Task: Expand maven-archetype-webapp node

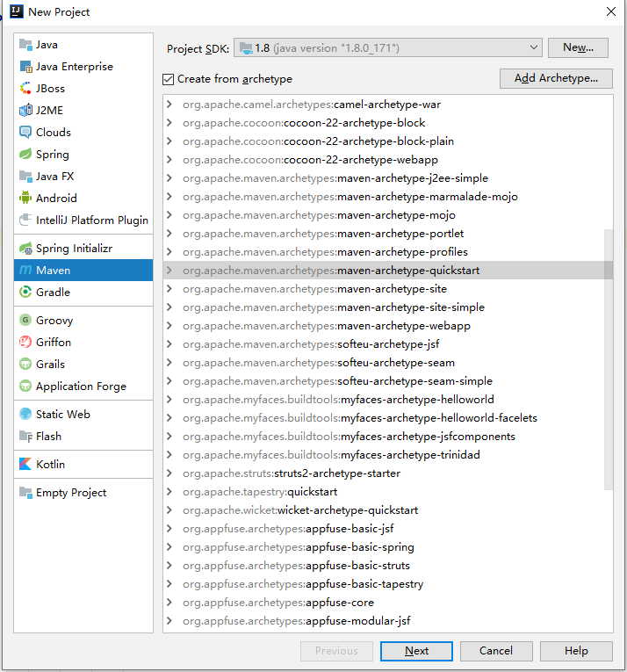Action: [169, 326]
